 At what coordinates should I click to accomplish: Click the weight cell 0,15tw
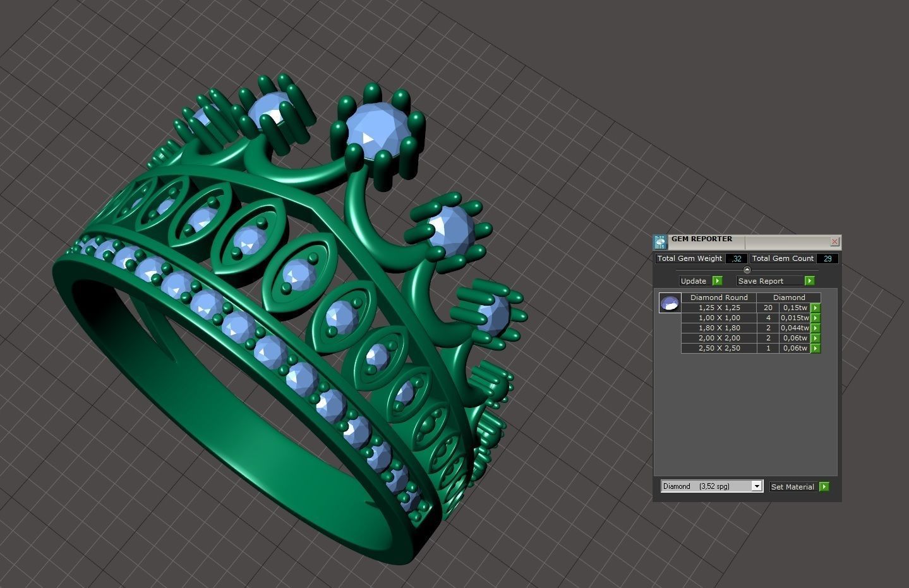coord(795,308)
